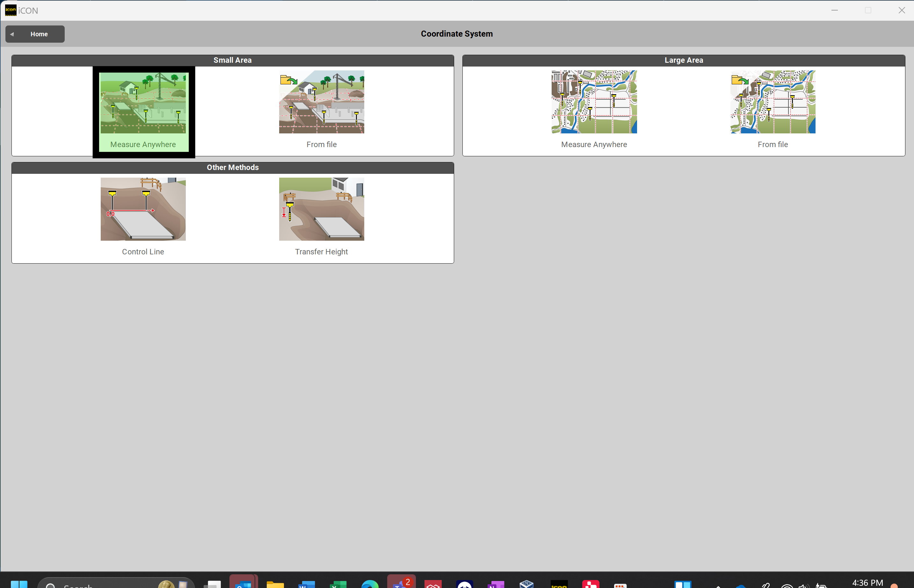Click the Other Methods section header
This screenshot has width=914, height=588.
coord(232,168)
